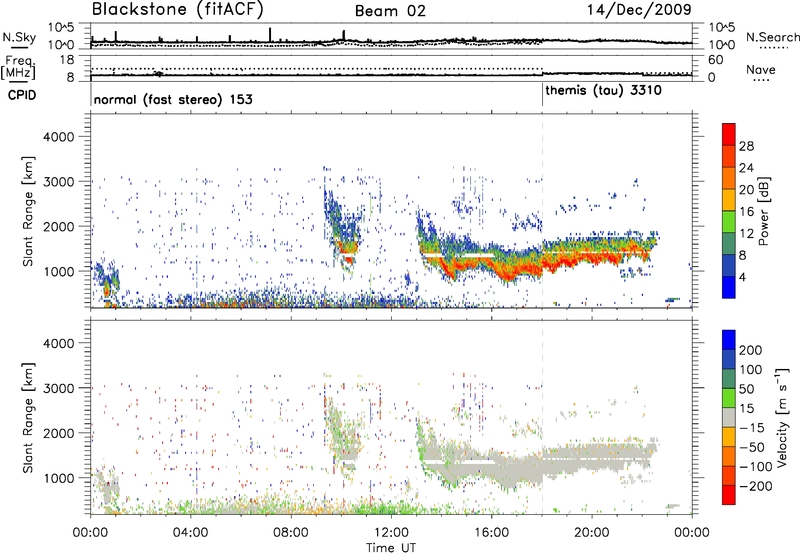Click the Power [dB] color bar

pyautogui.click(x=729, y=210)
